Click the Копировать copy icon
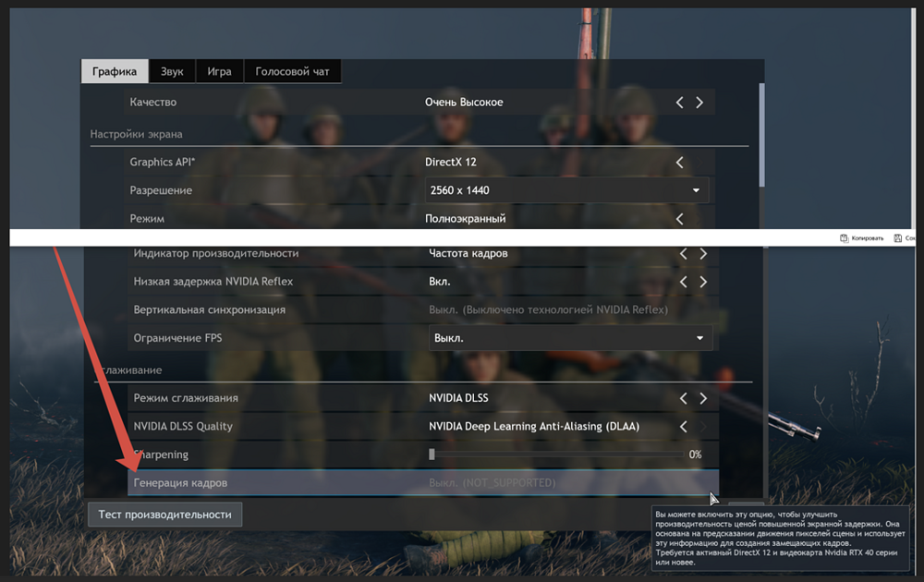 click(x=844, y=238)
